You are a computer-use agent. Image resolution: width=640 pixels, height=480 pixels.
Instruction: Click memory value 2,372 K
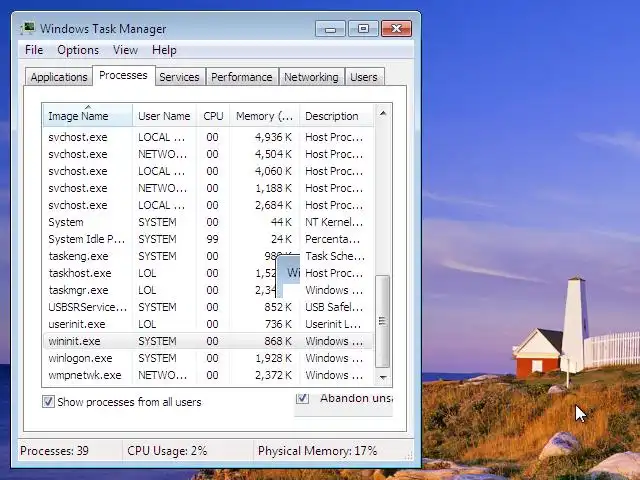(x=273, y=375)
